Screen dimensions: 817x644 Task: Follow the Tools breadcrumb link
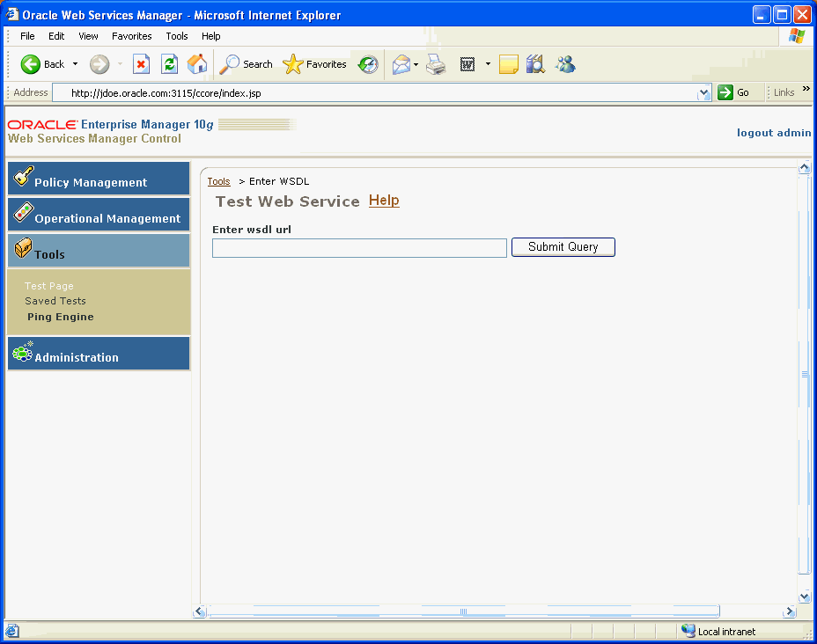tap(219, 181)
